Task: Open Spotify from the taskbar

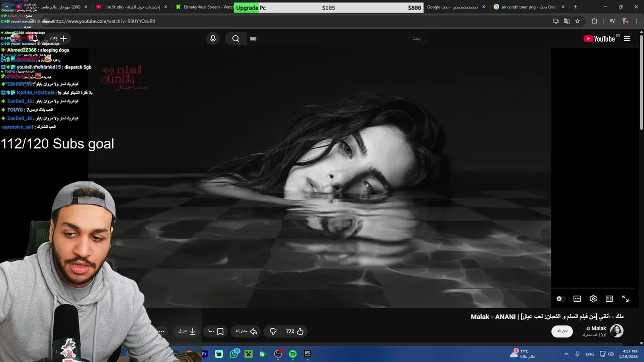Action: point(293,354)
